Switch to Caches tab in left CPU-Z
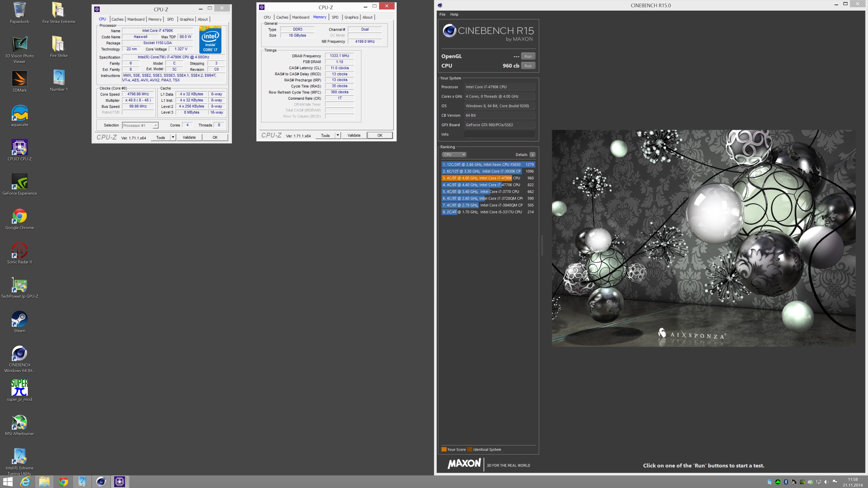 (x=117, y=19)
